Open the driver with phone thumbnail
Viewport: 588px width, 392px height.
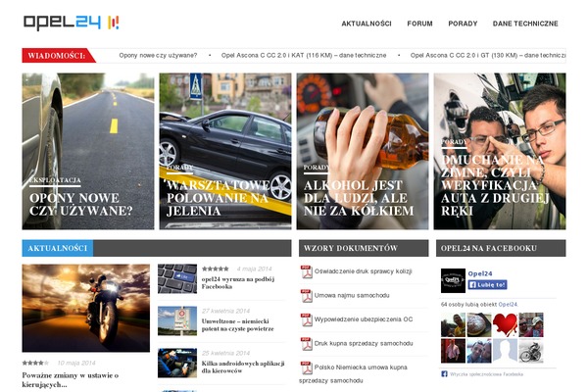point(177,363)
